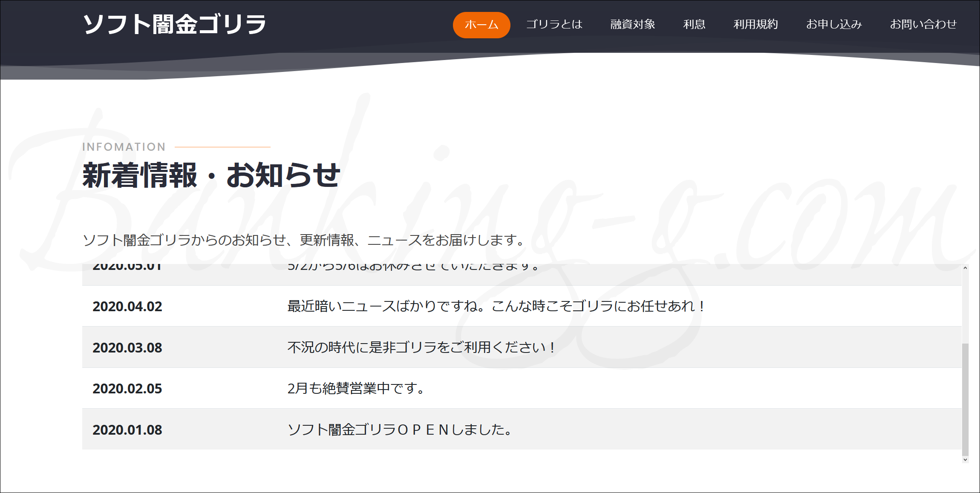
Task: Click the ソフト闇金ゴリラからのお知らせ description text
Action: pyautogui.click(x=304, y=240)
